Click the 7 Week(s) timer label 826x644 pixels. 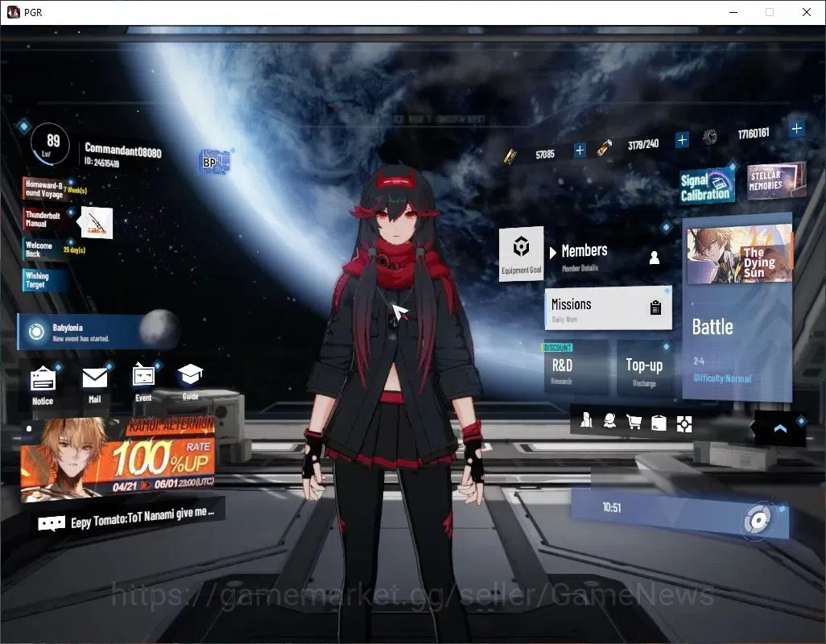[76, 190]
